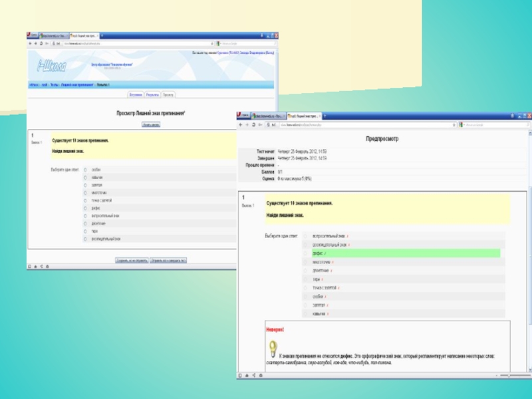Click the 'Оценка' result row value

(295, 179)
